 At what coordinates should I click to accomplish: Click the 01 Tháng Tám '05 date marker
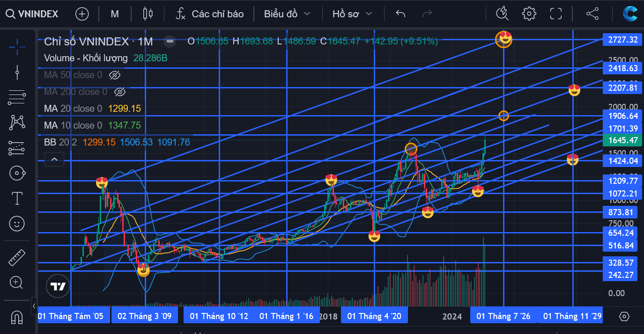(x=74, y=316)
